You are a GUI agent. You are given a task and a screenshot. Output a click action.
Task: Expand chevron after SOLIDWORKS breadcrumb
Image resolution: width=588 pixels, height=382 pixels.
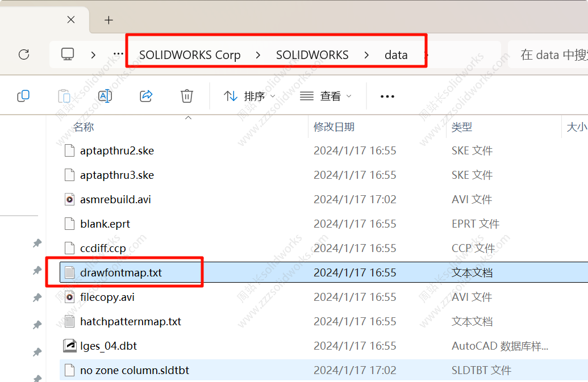366,55
